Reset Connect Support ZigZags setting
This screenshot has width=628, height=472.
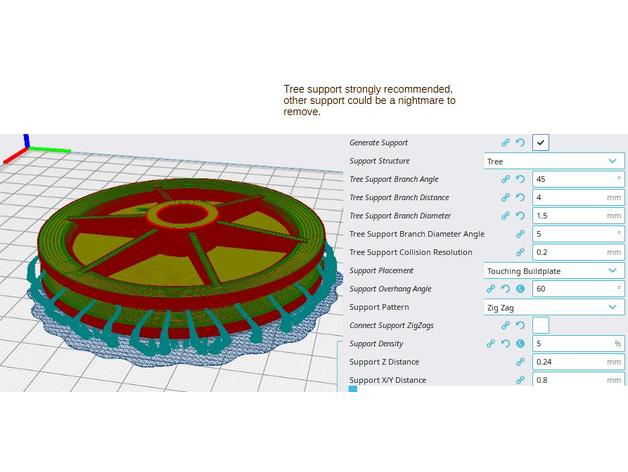coord(520,326)
